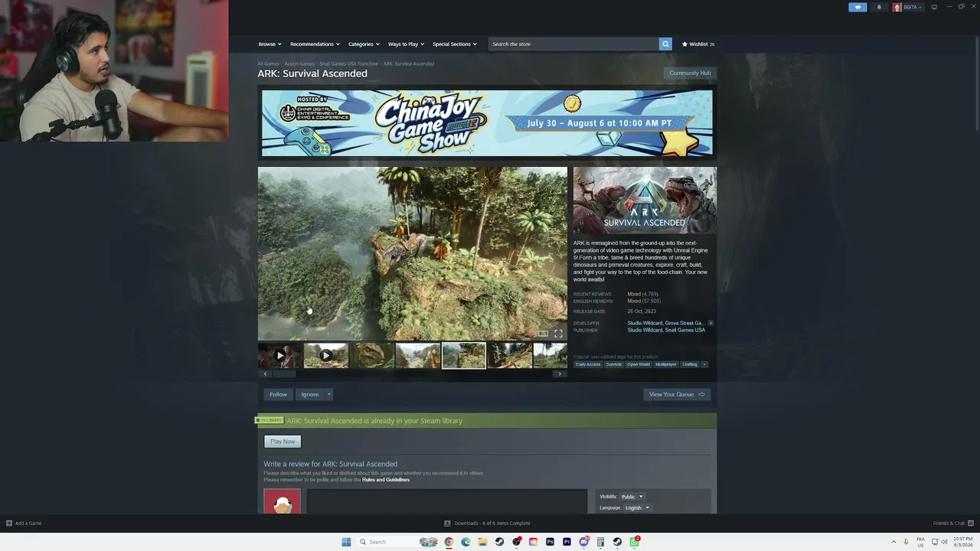Expand the Categories dropdown menu
This screenshot has width=980, height=551.
(364, 44)
